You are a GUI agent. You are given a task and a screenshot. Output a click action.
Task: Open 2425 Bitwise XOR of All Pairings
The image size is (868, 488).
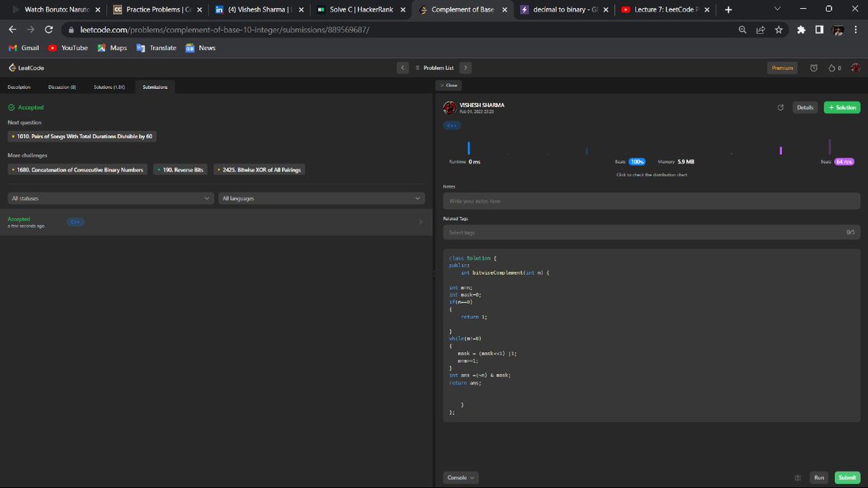(x=259, y=169)
